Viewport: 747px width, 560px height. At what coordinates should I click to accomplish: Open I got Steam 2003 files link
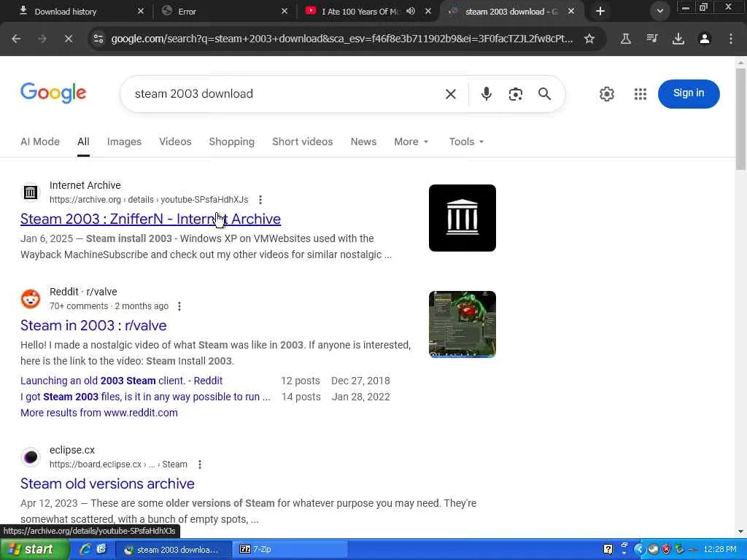click(145, 397)
